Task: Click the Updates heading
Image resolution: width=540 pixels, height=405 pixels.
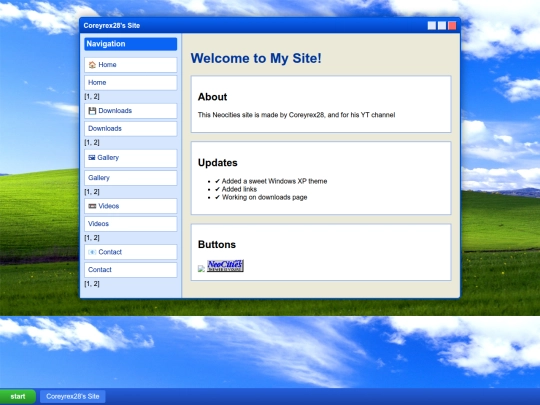Action: coord(218,163)
